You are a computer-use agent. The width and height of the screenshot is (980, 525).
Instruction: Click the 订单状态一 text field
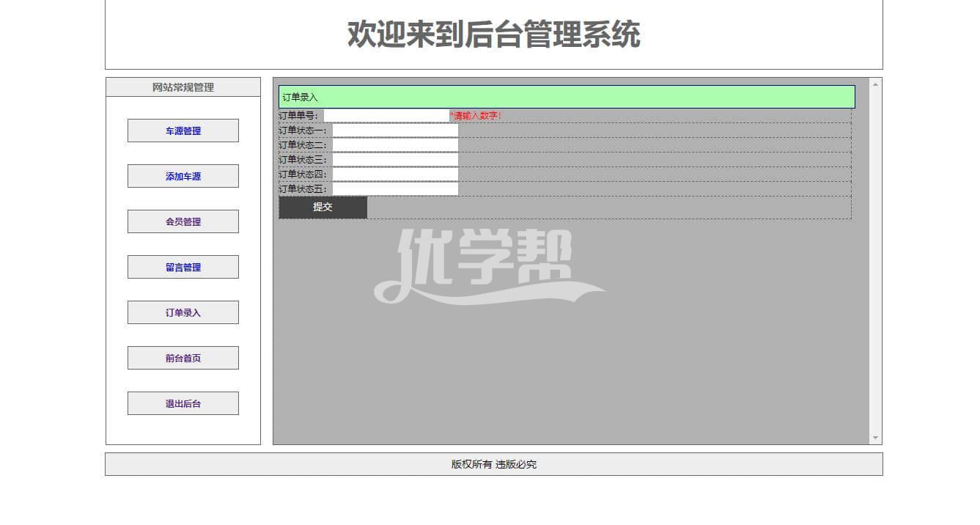pos(395,131)
